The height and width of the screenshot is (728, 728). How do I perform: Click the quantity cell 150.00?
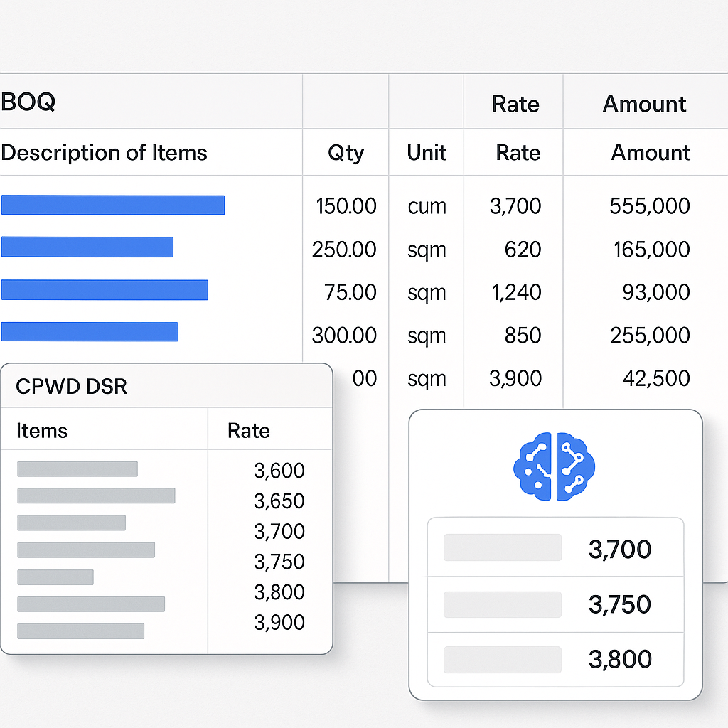[346, 205]
